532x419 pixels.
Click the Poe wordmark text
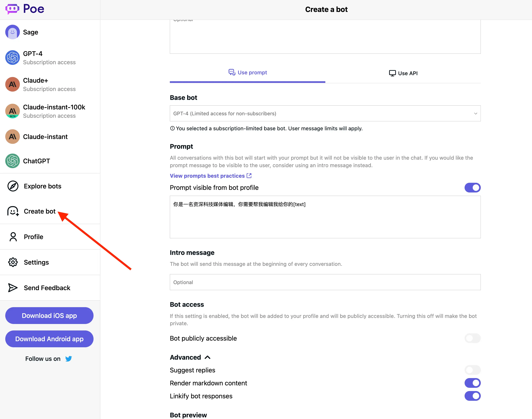34,9
